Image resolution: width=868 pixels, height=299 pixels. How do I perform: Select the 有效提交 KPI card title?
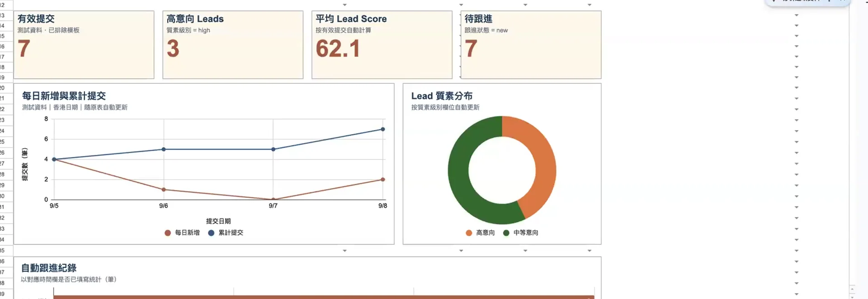(36, 19)
